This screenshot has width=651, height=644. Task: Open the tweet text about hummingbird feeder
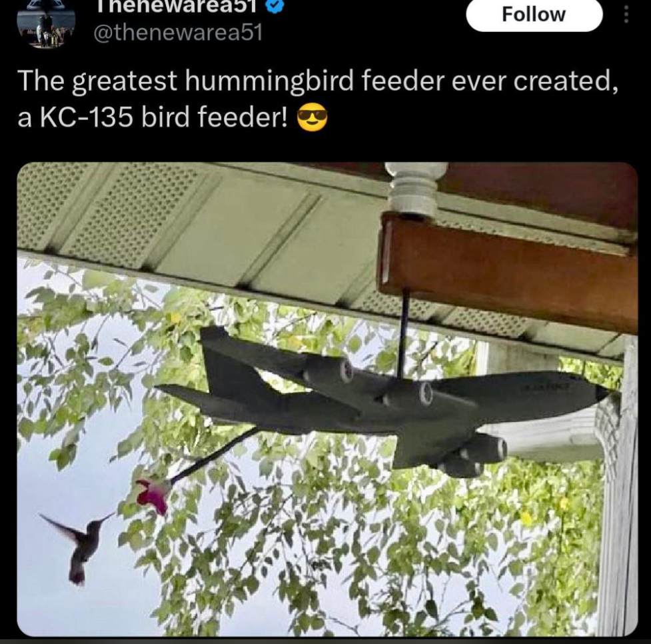[318, 99]
